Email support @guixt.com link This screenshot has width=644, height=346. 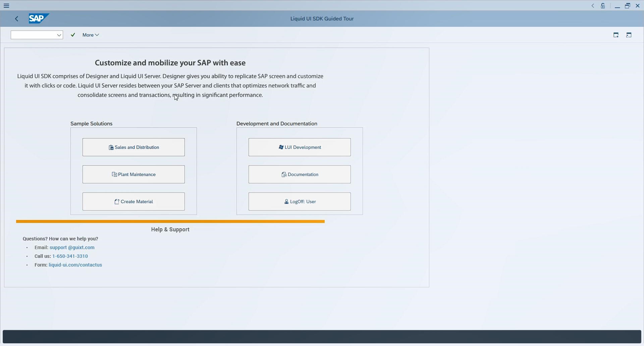[x=72, y=247]
